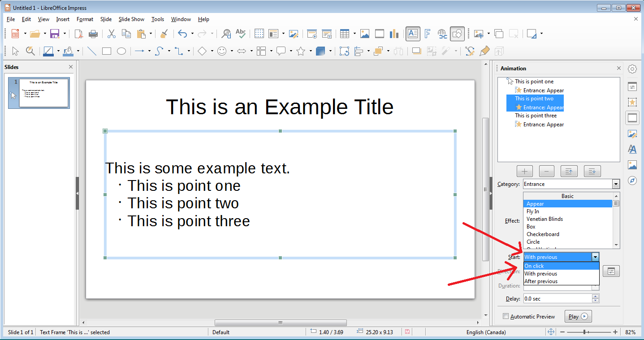Enable Automatic Preview checkbox

click(x=506, y=316)
